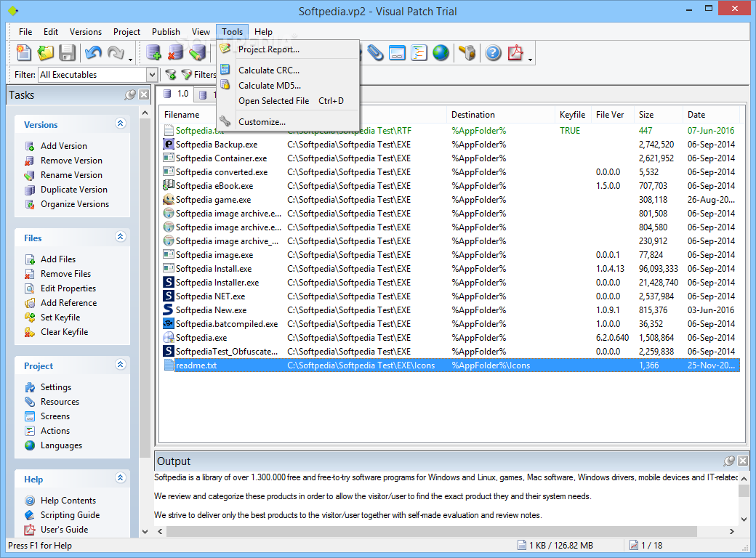The image size is (756, 558).
Task: Open Scripting Guide from Help tasks
Action: tap(63, 515)
